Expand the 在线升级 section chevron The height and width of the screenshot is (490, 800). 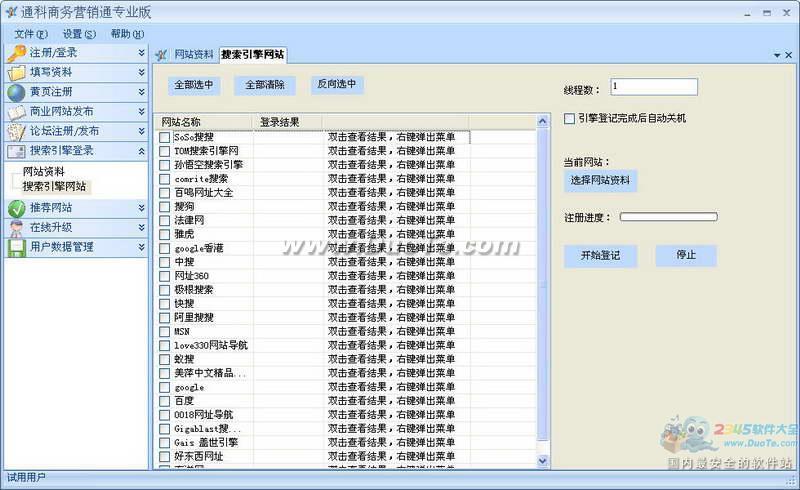tap(141, 228)
